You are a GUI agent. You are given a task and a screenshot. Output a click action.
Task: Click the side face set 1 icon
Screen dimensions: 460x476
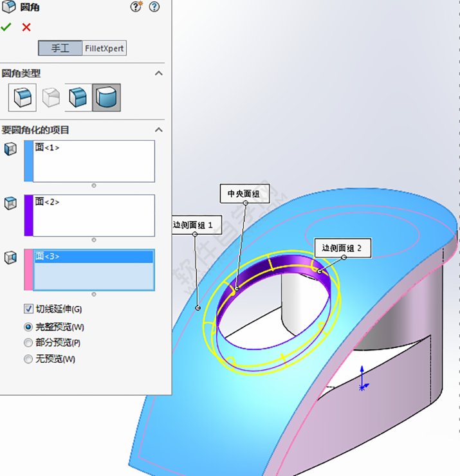click(x=10, y=149)
